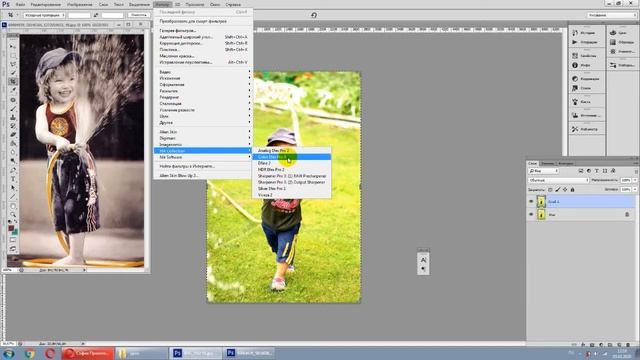The image size is (640, 360).
Task: Select the Horizontal Type tool
Action: click(x=13, y=179)
